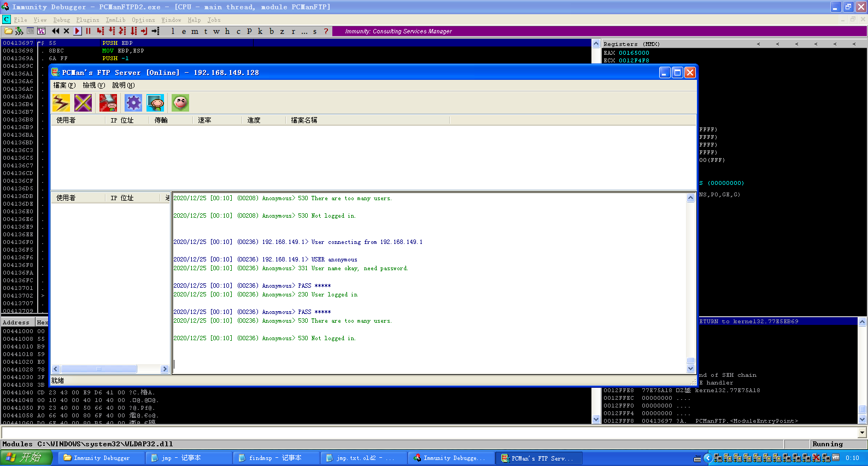Click the Step over icon
The image size is (868, 466).
[x=112, y=31]
